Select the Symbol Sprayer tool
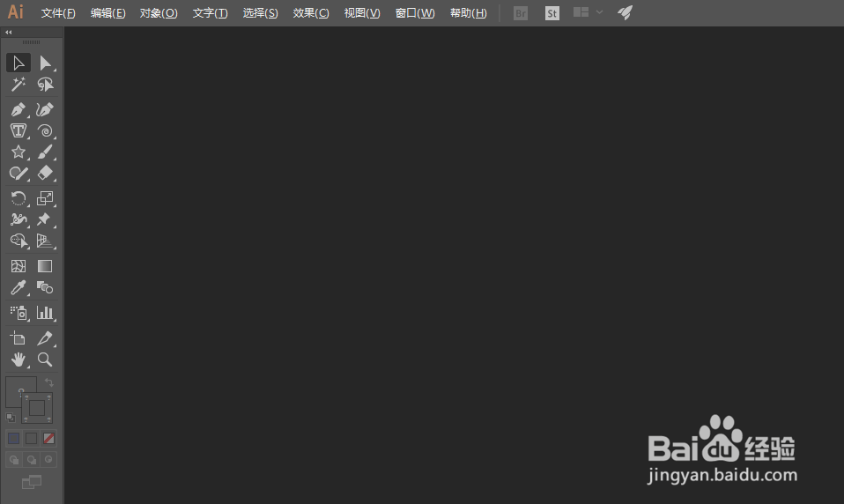The image size is (844, 504). pos(19,313)
